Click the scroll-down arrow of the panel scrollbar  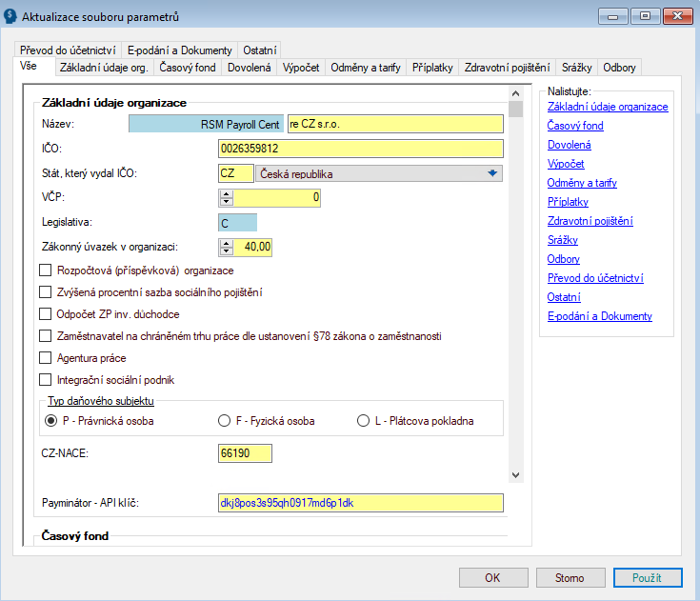(515, 474)
